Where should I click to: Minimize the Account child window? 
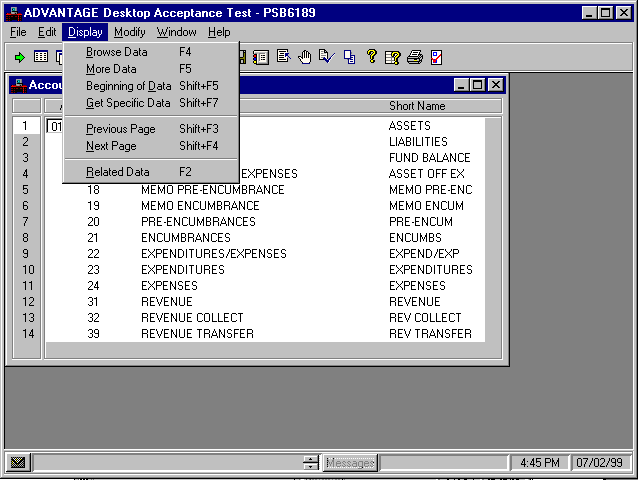click(x=461, y=85)
